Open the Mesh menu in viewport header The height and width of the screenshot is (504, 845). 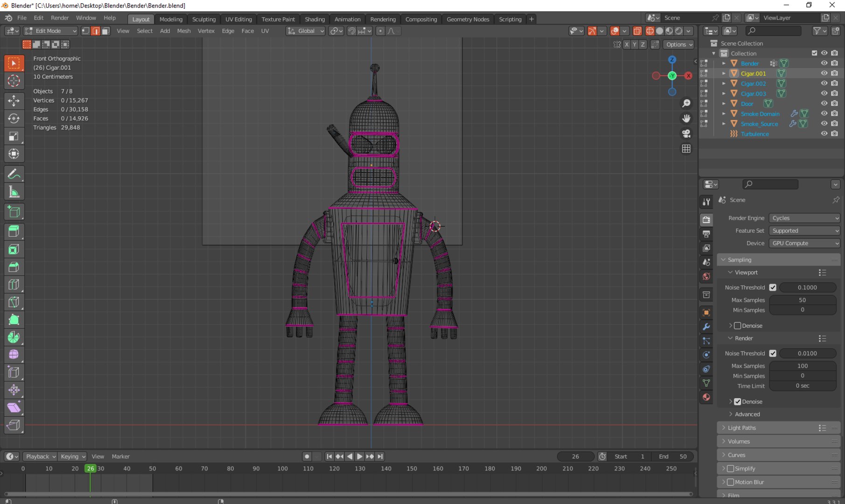click(183, 31)
